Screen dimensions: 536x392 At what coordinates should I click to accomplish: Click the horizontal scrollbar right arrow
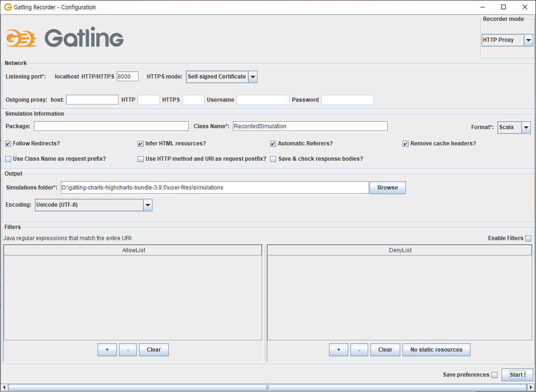coord(531,387)
